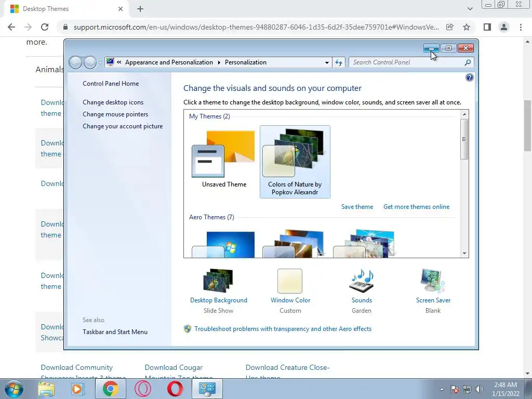Open the Chrome side panel
The height and width of the screenshot is (399, 532).
coord(487,27)
